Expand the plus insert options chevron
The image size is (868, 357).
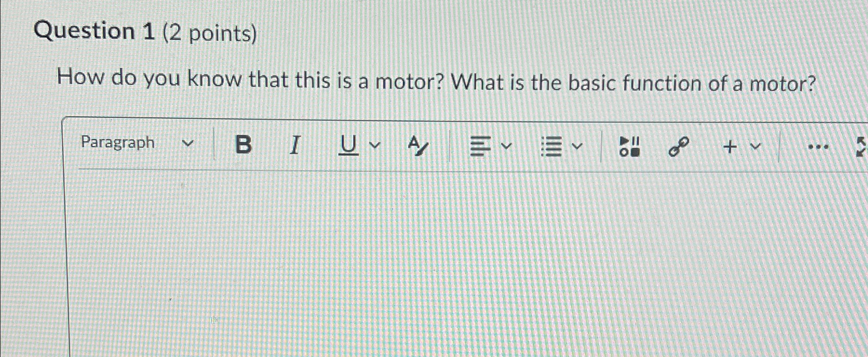coord(756,147)
